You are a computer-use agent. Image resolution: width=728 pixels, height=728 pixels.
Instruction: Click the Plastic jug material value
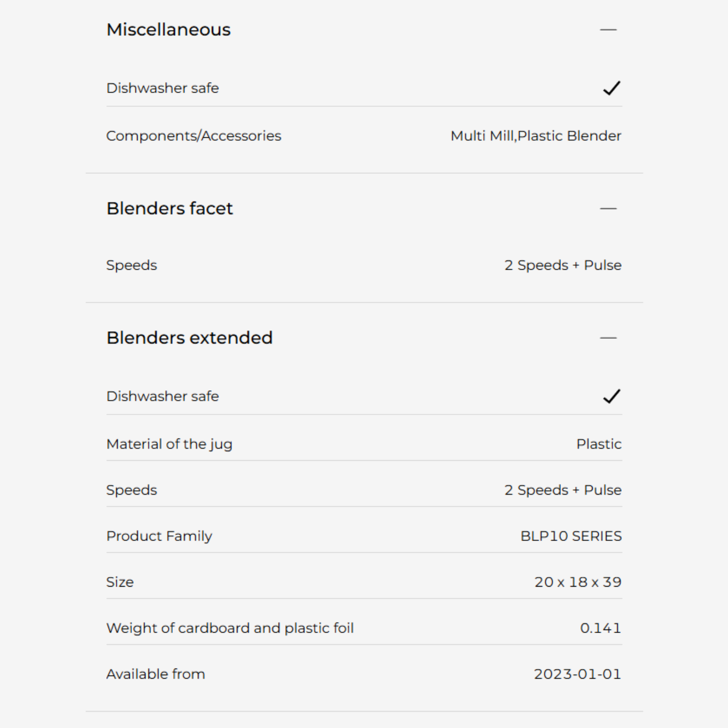[x=599, y=444]
